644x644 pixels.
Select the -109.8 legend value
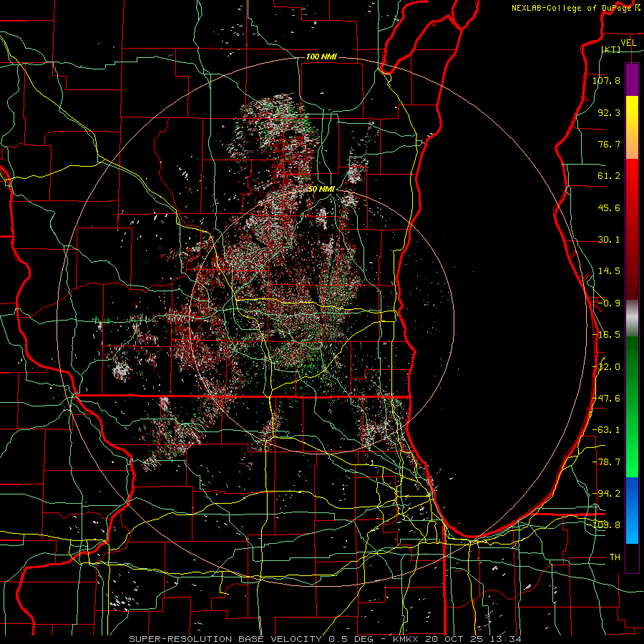point(606,525)
